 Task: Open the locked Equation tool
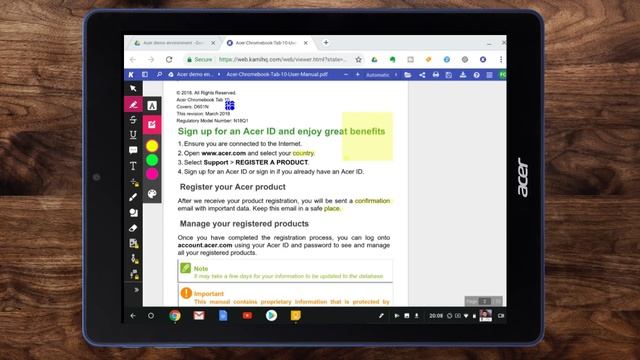134,182
